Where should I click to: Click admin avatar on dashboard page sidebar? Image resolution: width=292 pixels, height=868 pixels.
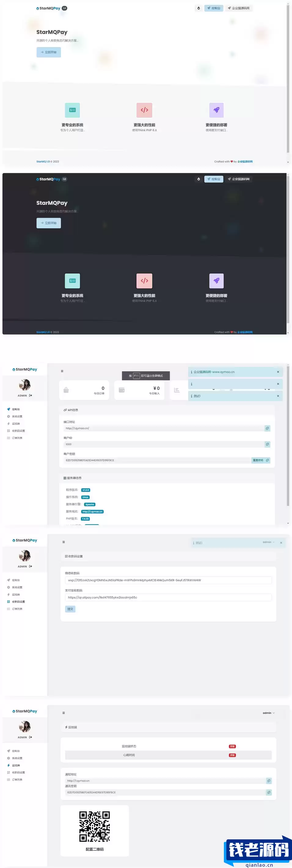click(x=25, y=384)
